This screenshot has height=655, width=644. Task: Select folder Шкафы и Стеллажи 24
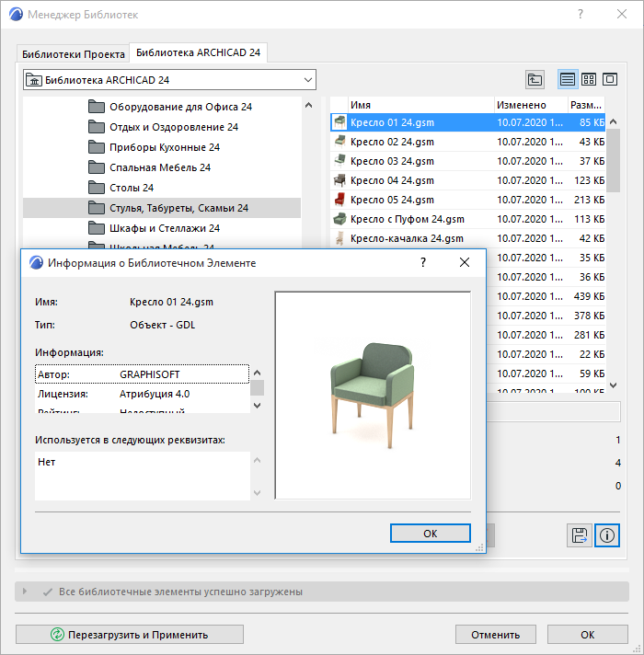click(162, 228)
